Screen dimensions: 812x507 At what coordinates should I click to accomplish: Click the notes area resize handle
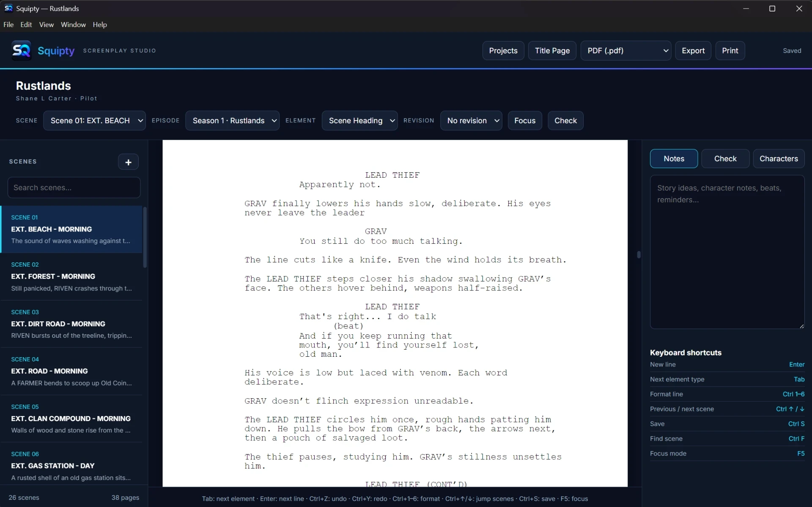click(801, 326)
